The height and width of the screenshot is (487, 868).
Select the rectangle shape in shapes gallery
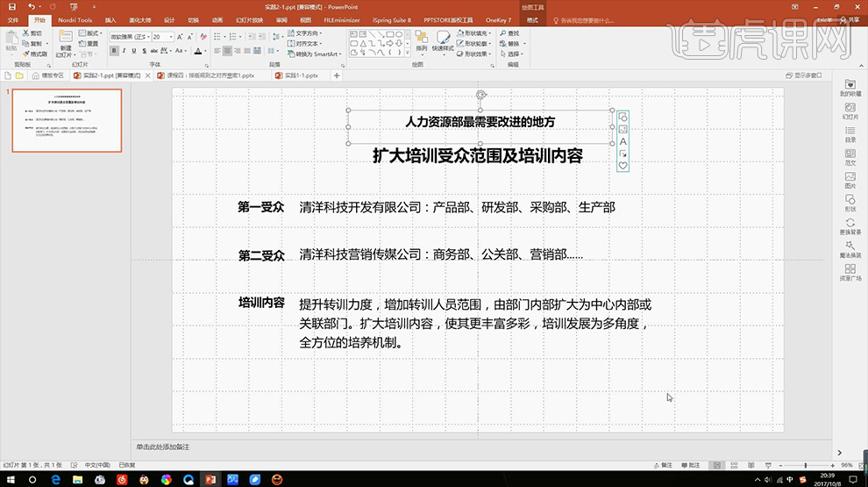pyautogui.click(x=389, y=34)
